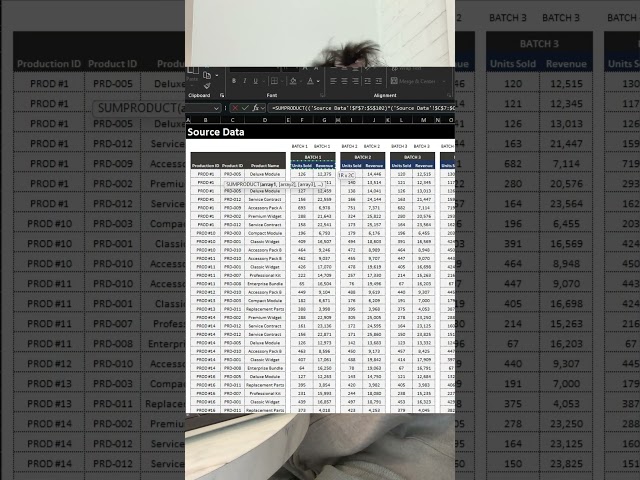640x480 pixels.
Task: Select column header D
Action: tap(265, 120)
